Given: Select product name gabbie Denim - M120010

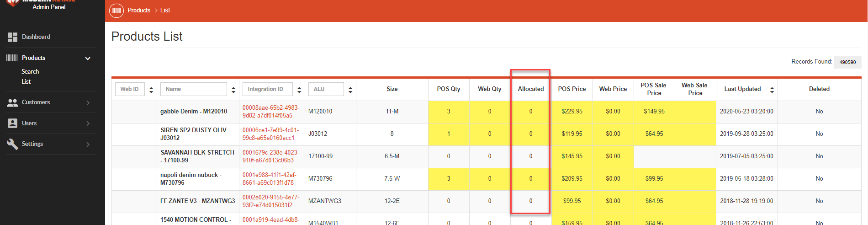Looking at the screenshot, I should point(194,112).
